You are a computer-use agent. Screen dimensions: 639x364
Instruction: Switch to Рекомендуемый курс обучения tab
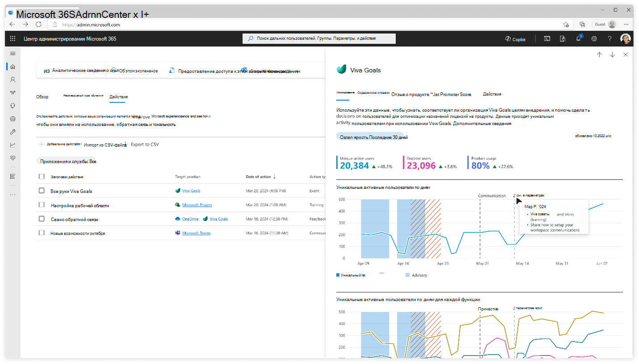point(83,96)
